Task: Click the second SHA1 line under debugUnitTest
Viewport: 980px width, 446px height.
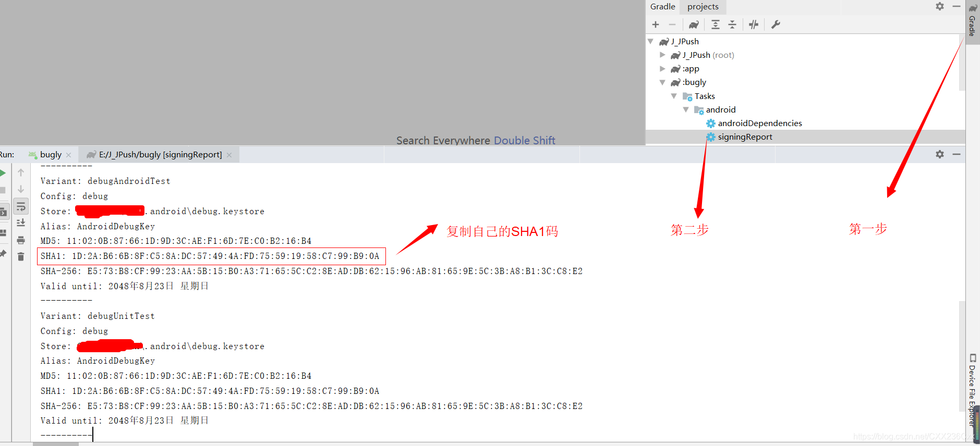Action: coord(210,391)
